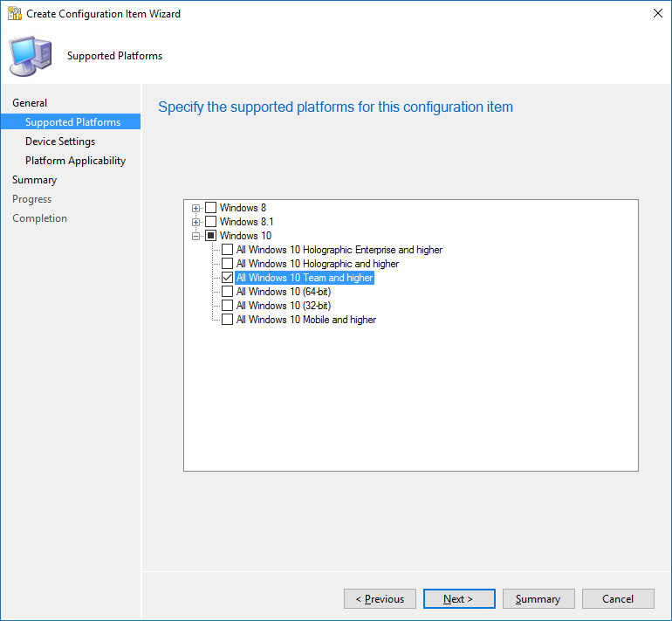
Task: Click the Summary button at bottom
Action: [x=538, y=598]
